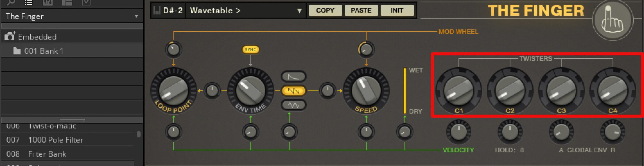Select the Embedded row in the browser

(72, 37)
